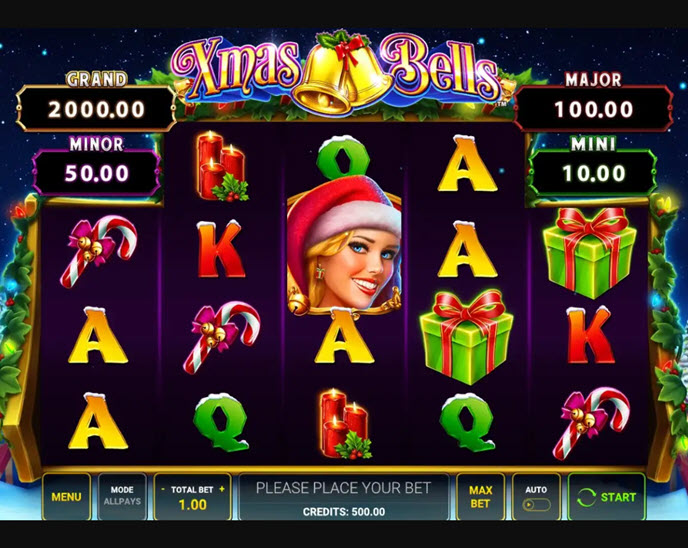Image resolution: width=688 pixels, height=548 pixels.
Task: Click the green Q in fourth reel
Action: [x=467, y=422]
